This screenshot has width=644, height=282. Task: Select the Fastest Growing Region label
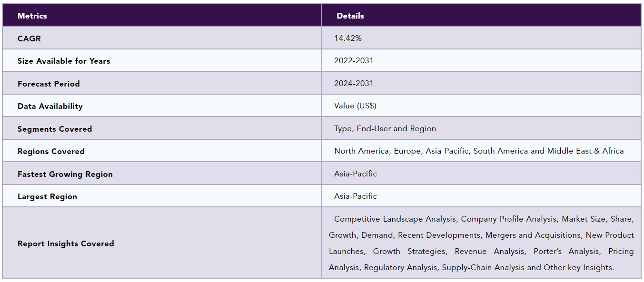coord(65,174)
